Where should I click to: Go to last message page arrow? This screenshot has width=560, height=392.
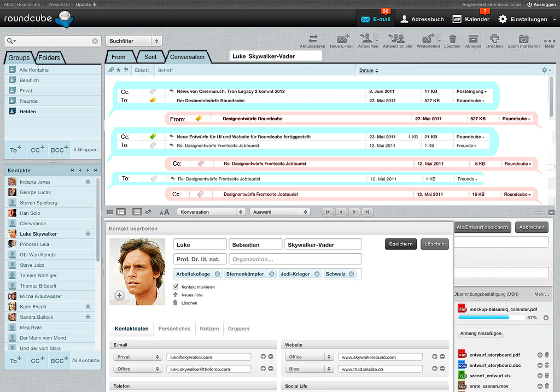pyautogui.click(x=367, y=212)
